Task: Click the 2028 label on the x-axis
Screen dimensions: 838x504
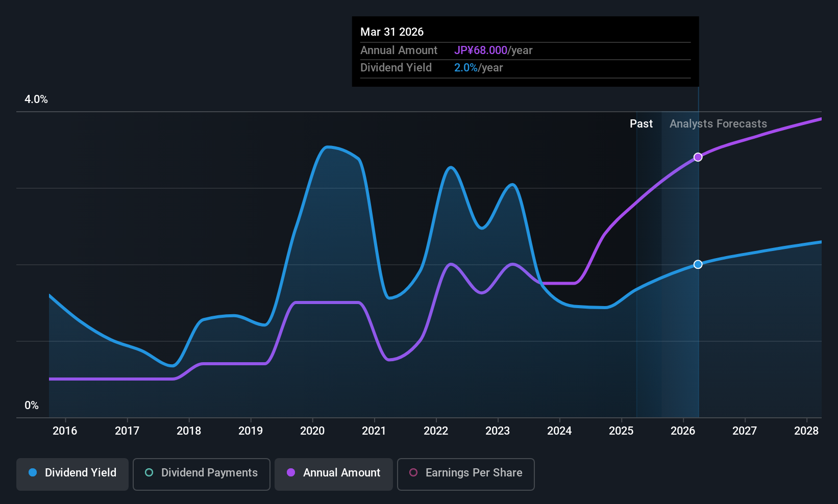Action: pyautogui.click(x=806, y=431)
